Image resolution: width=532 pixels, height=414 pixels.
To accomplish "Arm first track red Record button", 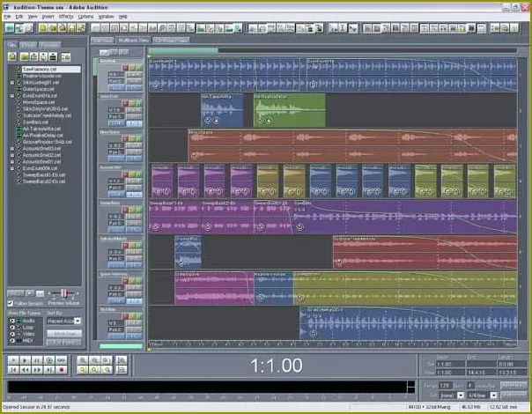I will (125, 68).
